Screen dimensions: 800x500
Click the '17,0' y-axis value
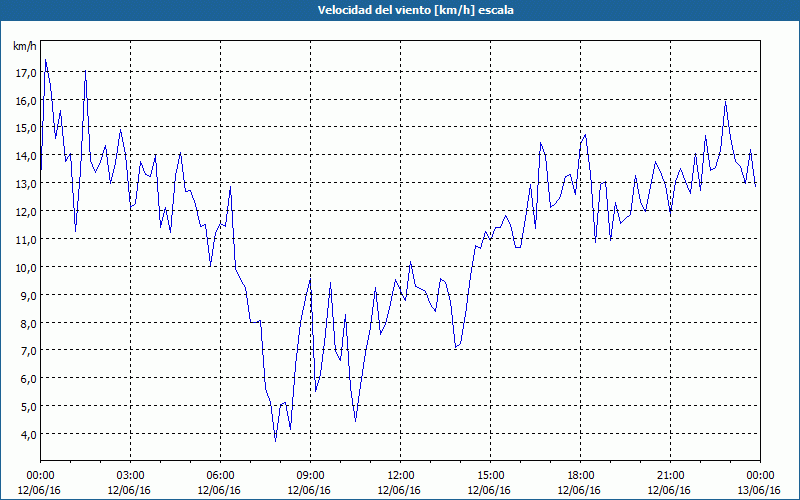[26, 73]
